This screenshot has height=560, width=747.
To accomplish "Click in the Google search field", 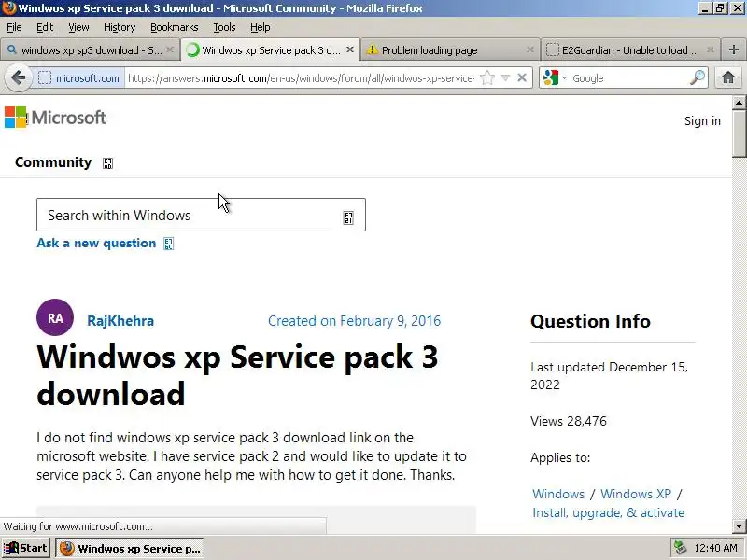I will click(628, 78).
